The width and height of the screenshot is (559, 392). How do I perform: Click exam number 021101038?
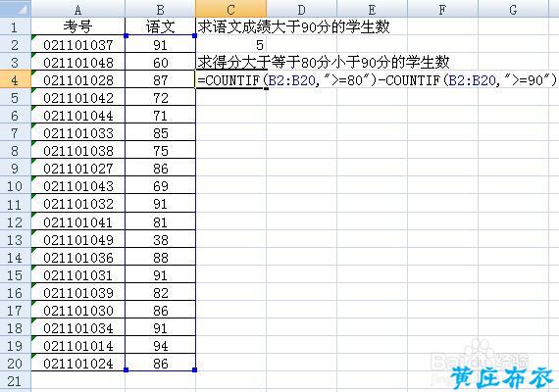pos(78,150)
